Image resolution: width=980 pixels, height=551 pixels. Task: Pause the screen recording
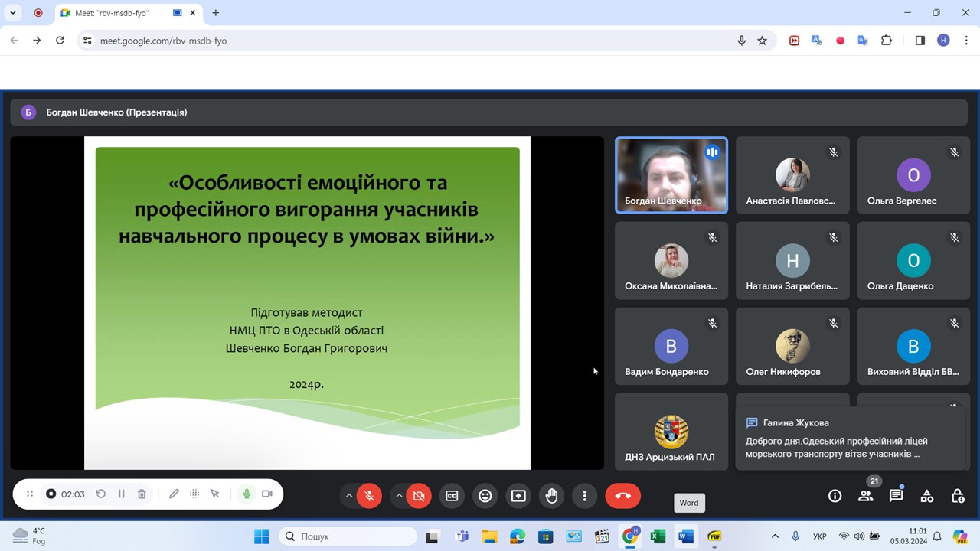click(x=121, y=494)
